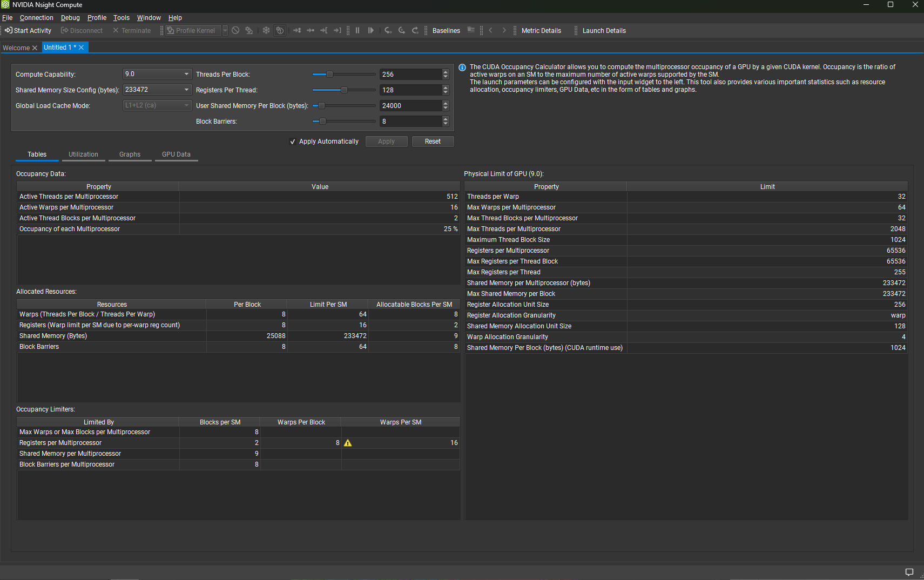
Task: Click the Start Activity toolbar button
Action: pos(28,31)
